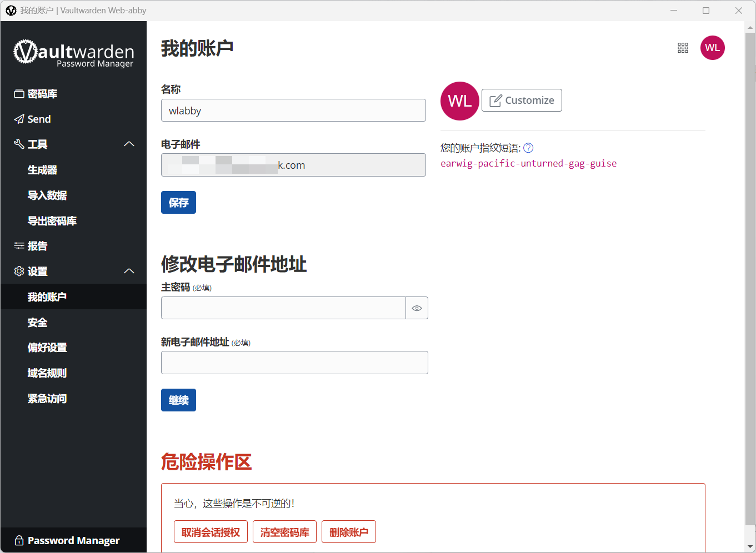Click the 保存 save button
The height and width of the screenshot is (553, 756).
pyautogui.click(x=178, y=203)
